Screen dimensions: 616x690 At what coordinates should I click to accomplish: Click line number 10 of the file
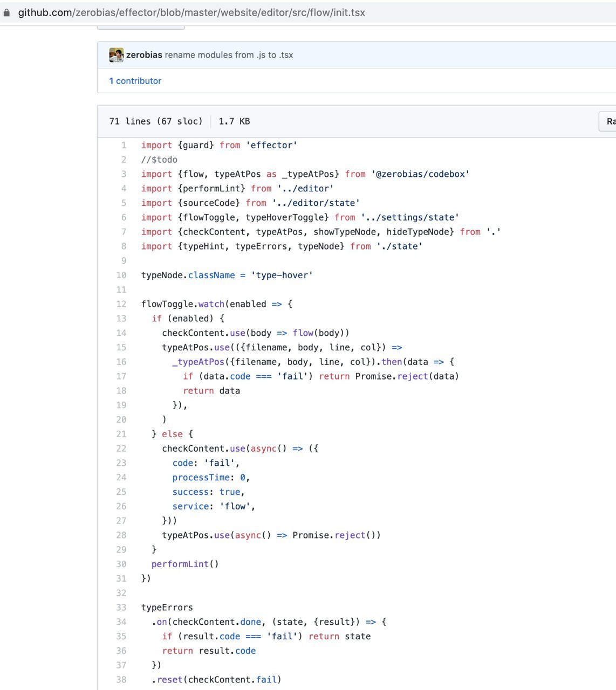[x=121, y=275]
